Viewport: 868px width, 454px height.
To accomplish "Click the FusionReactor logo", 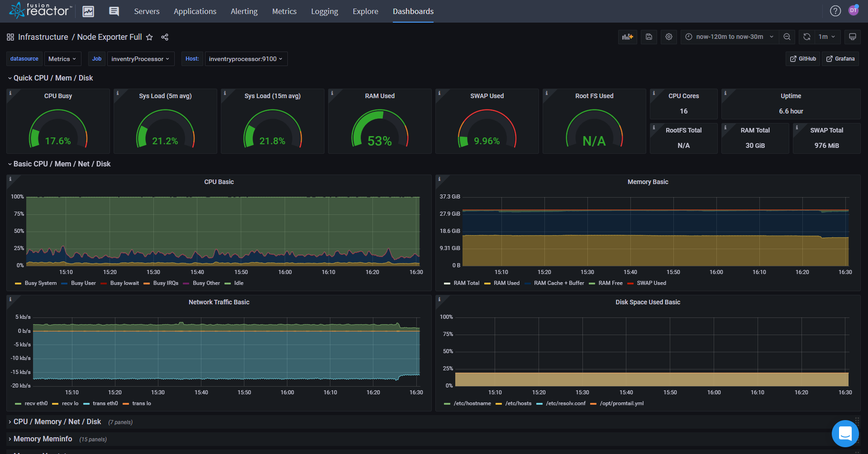I will click(x=39, y=10).
